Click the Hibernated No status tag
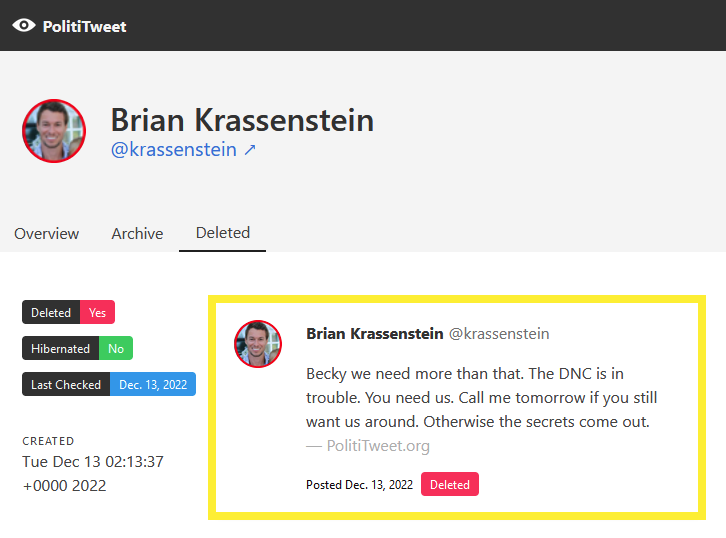Screen dimensions: 726x538 (77, 348)
